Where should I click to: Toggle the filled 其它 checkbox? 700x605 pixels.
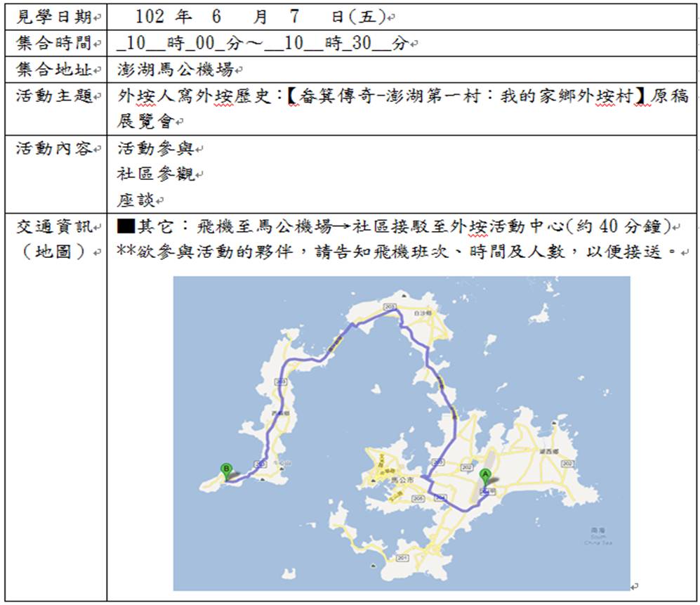pos(126,227)
